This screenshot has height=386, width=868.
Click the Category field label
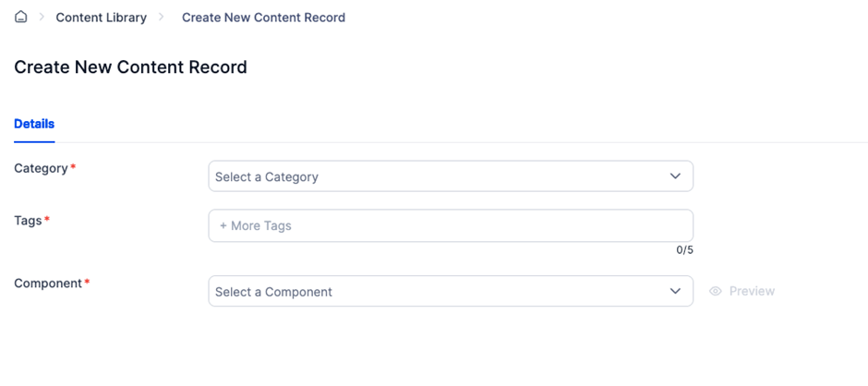tap(41, 168)
